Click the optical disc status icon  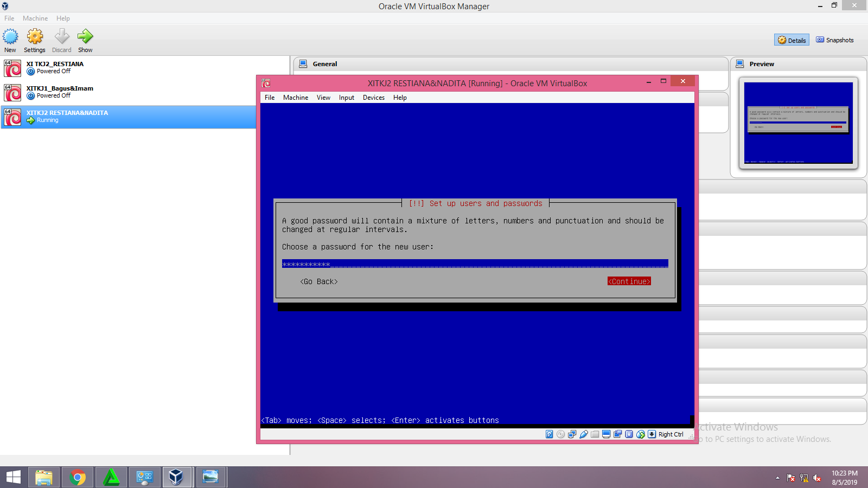pyautogui.click(x=560, y=434)
